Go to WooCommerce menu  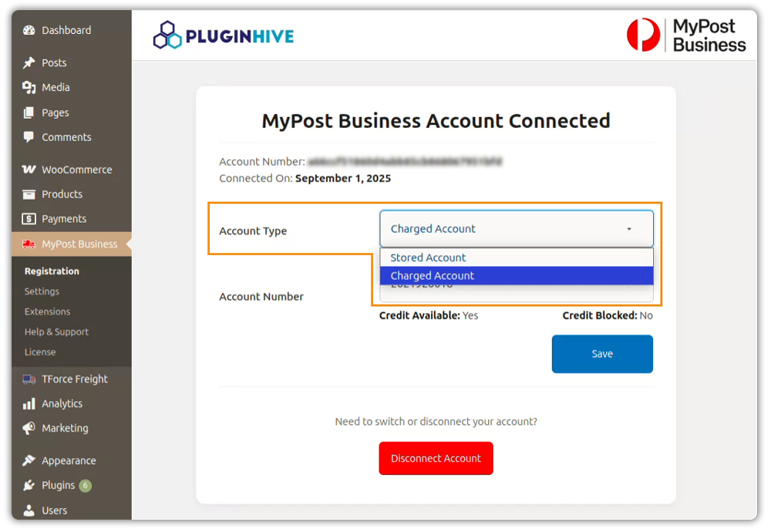(71, 170)
